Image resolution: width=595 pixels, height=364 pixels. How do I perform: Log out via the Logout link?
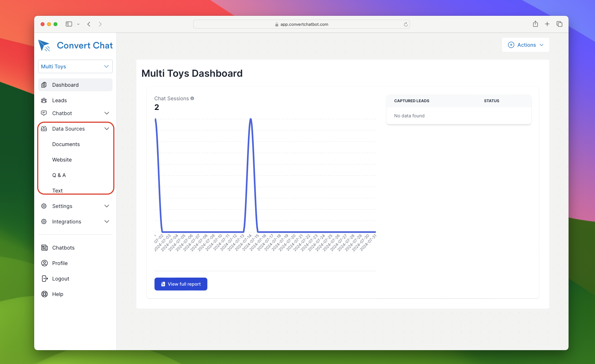coord(61,279)
